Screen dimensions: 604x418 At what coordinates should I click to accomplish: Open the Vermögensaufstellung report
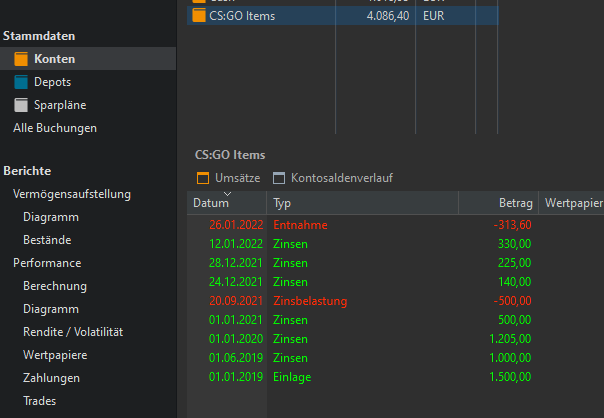(71, 194)
